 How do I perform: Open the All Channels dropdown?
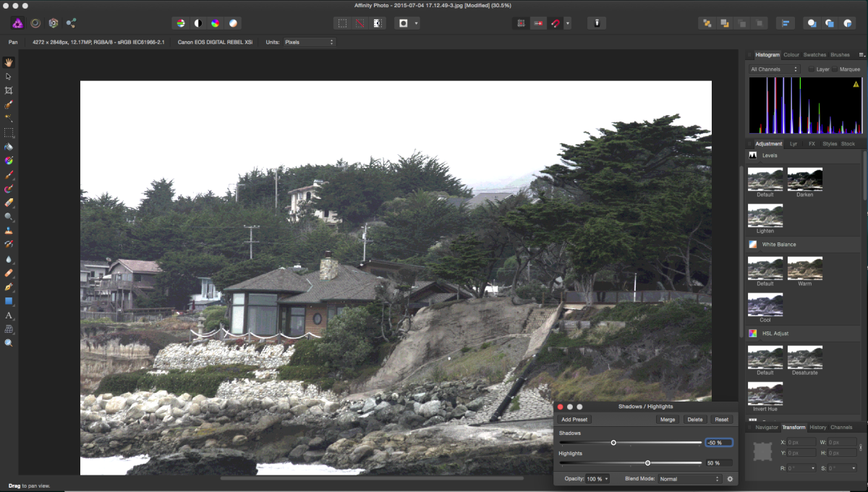point(774,69)
